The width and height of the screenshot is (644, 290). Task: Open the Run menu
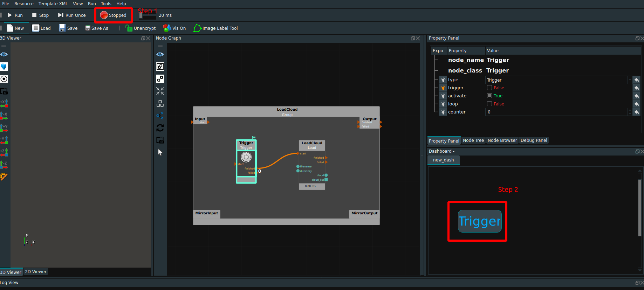pos(92,4)
